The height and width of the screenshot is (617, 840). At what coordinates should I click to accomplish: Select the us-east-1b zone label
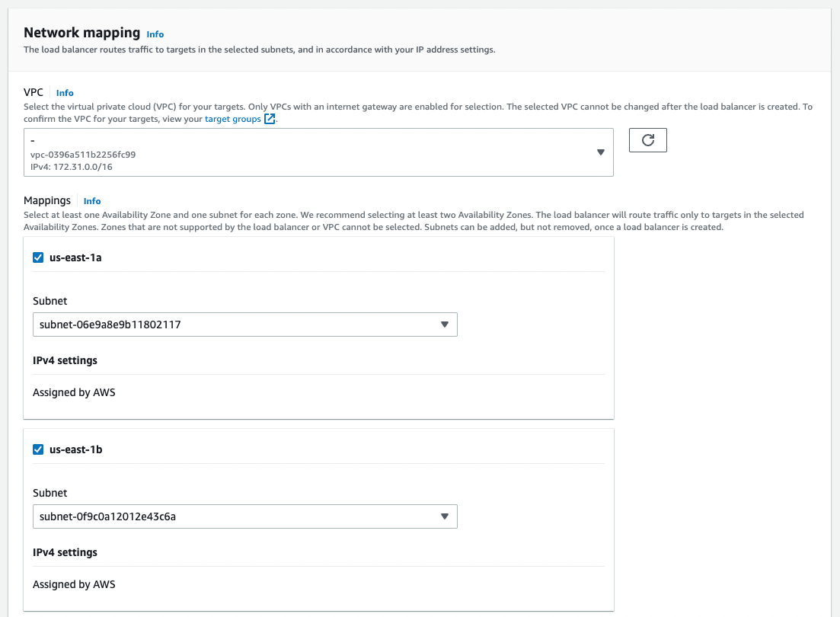click(76, 449)
